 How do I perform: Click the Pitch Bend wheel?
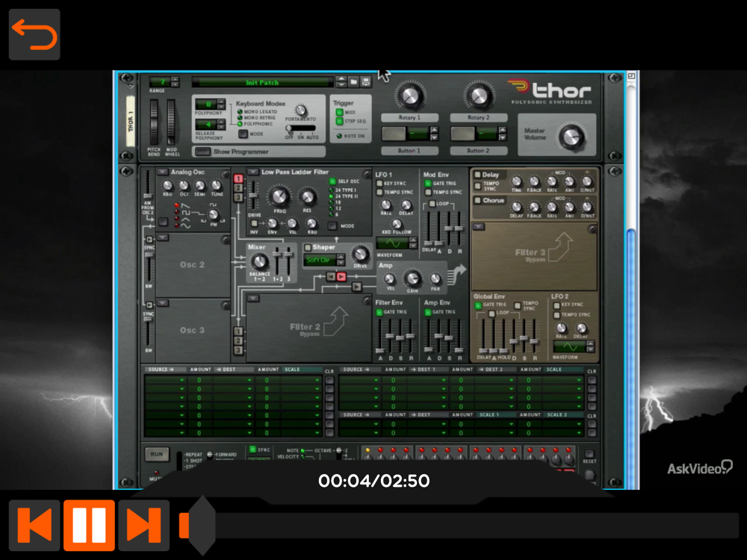[x=154, y=122]
